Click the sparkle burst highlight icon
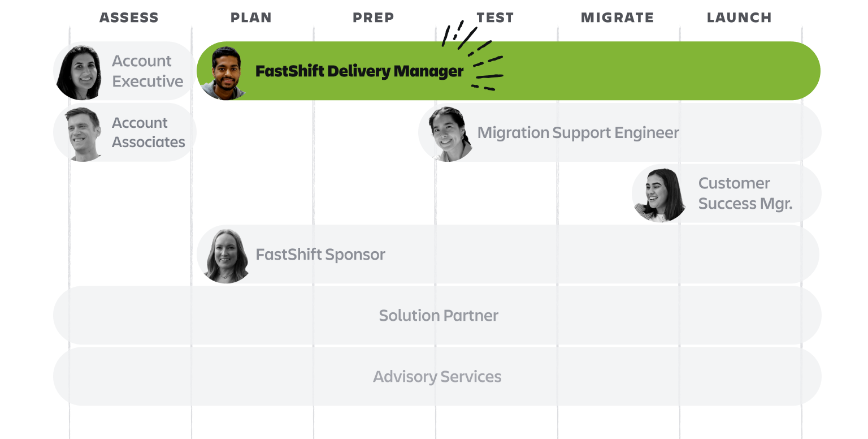The width and height of the screenshot is (868, 439). tap(472, 57)
